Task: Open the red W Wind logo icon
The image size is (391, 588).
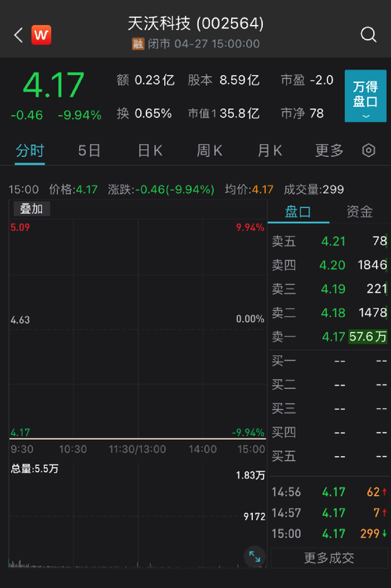Action: coord(41,35)
